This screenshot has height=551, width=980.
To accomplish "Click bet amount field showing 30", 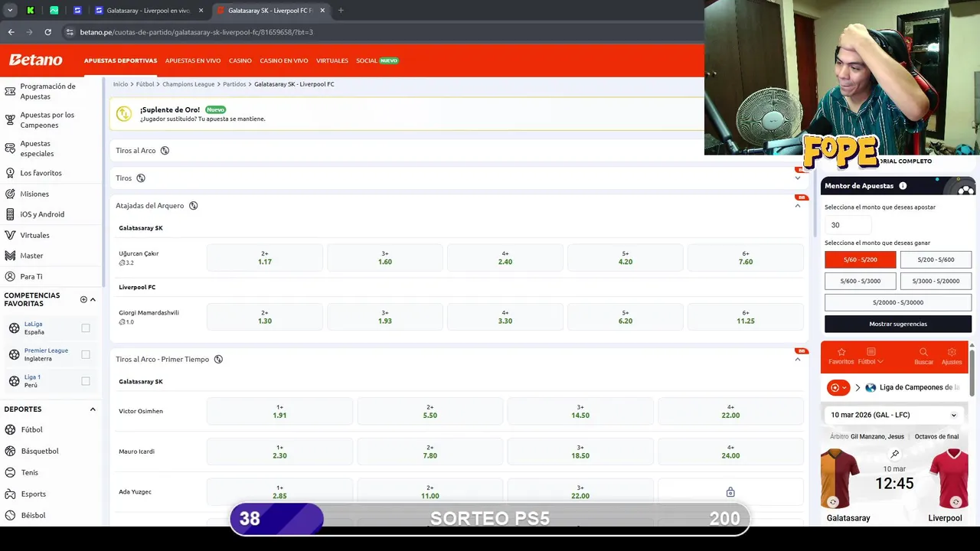I will [848, 225].
